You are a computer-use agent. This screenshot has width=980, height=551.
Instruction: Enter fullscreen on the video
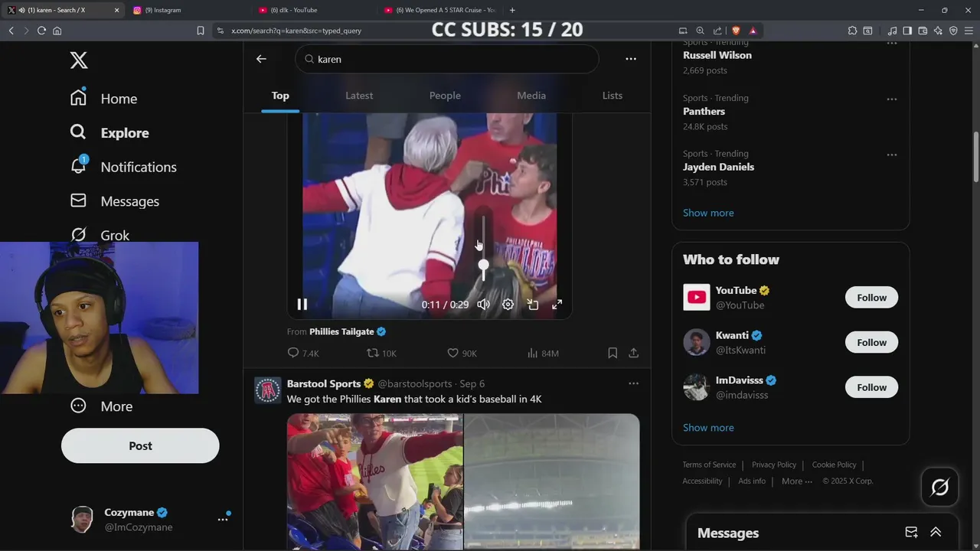coord(557,305)
